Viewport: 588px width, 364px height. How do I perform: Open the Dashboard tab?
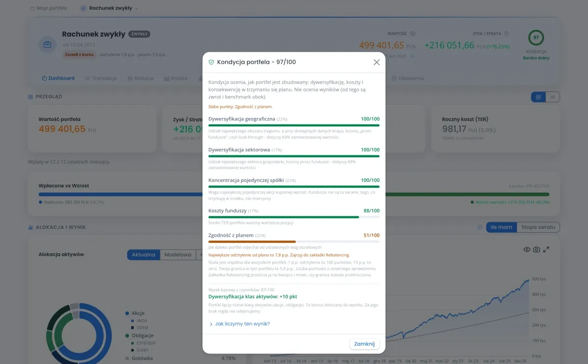pos(58,78)
